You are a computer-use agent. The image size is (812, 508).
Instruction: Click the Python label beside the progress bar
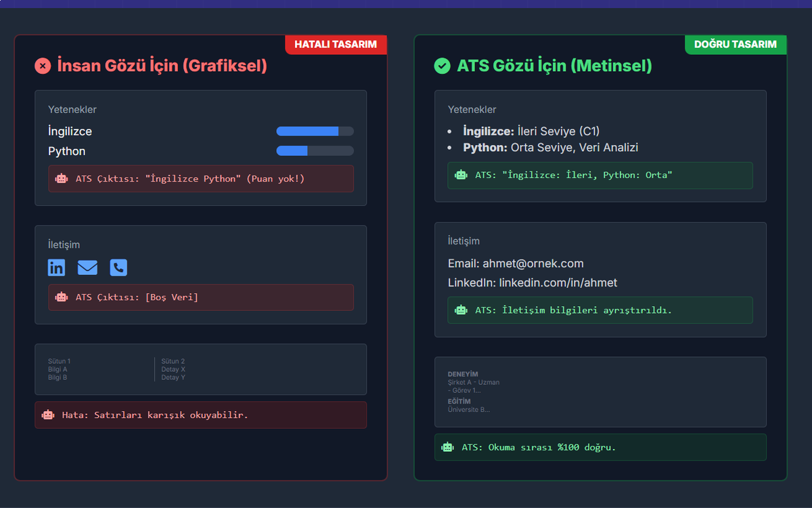tap(67, 151)
